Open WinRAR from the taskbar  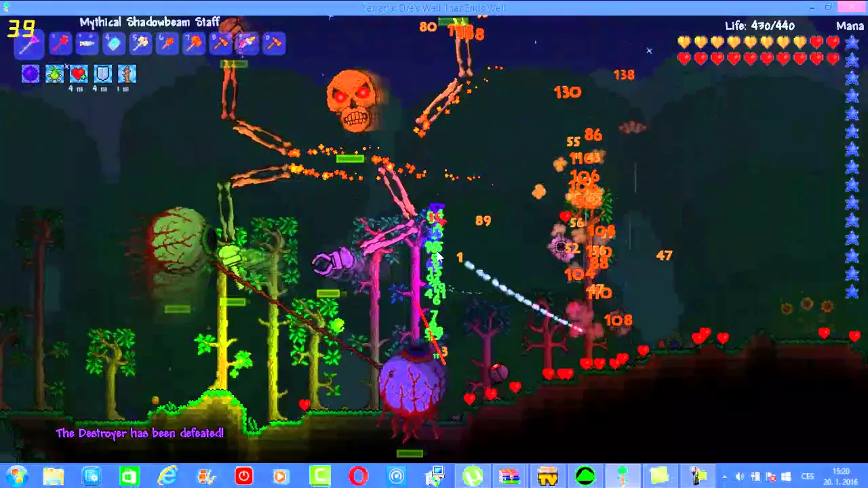[509, 476]
